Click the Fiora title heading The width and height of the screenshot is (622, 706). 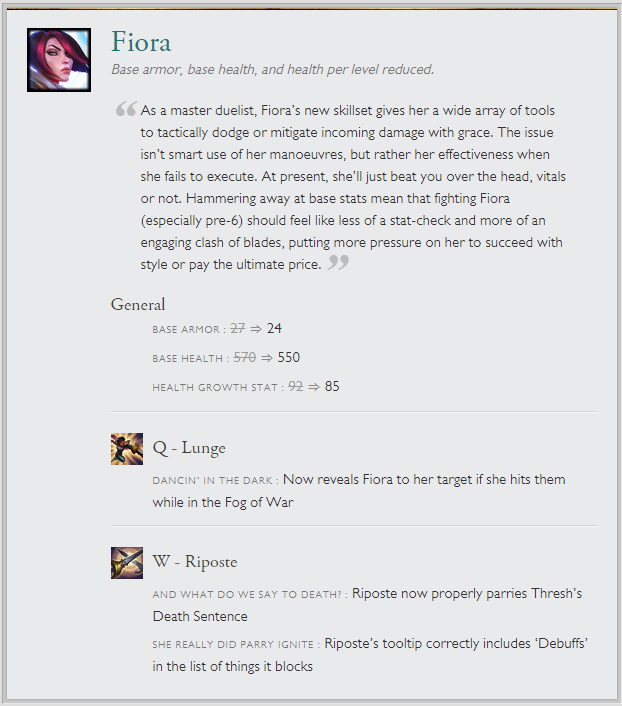tap(141, 42)
